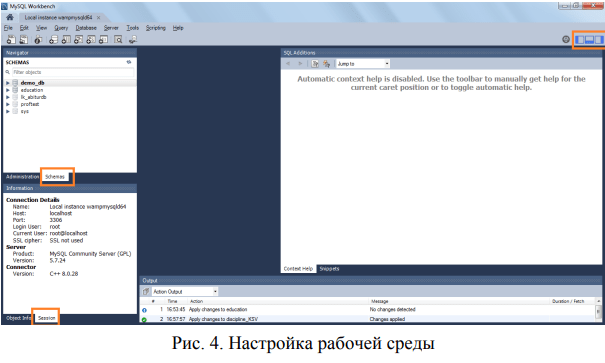The width and height of the screenshot is (605, 363).
Task: Go to the Workbench home screen icon
Action: [x=10, y=17]
